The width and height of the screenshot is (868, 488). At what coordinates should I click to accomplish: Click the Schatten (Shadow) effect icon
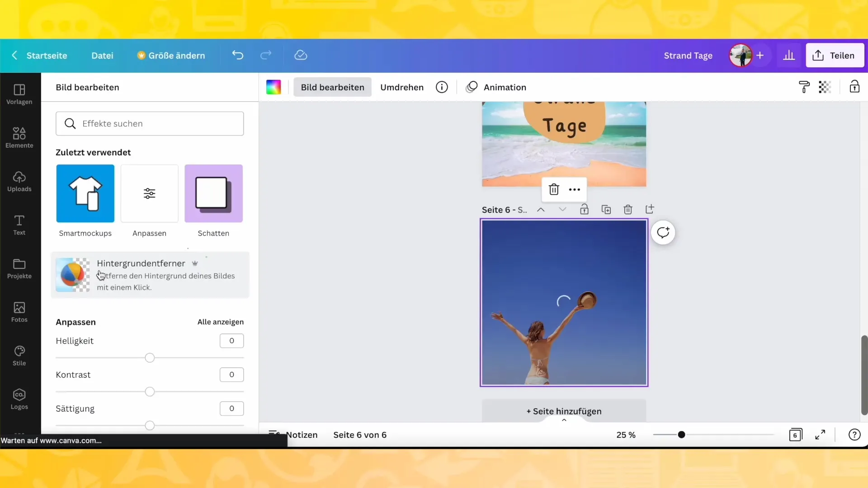point(213,193)
